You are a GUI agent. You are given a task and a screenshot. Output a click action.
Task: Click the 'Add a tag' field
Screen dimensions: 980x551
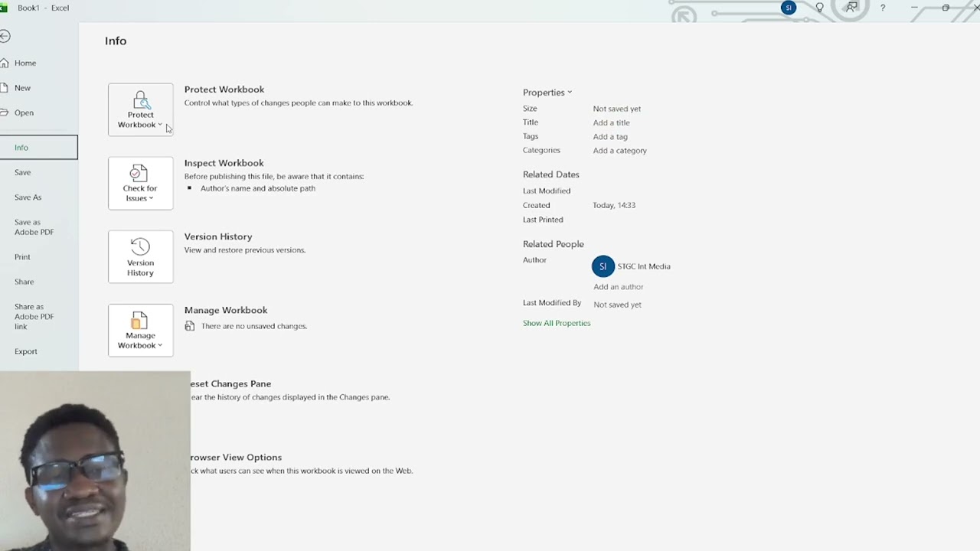pyautogui.click(x=609, y=136)
